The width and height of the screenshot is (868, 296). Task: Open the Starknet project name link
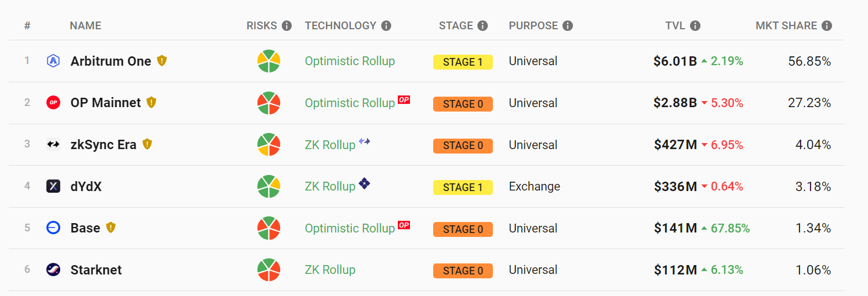96,270
